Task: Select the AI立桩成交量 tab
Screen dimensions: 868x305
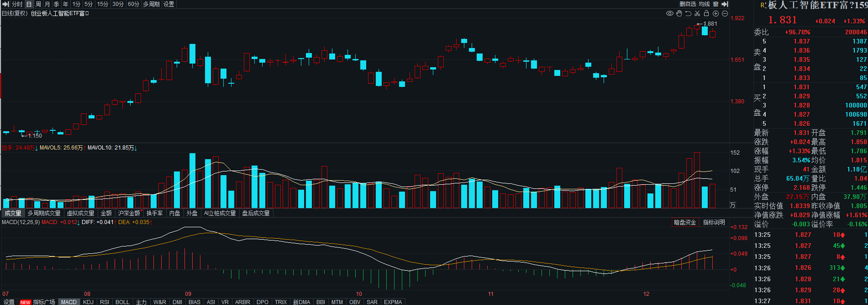Action: tap(220, 213)
